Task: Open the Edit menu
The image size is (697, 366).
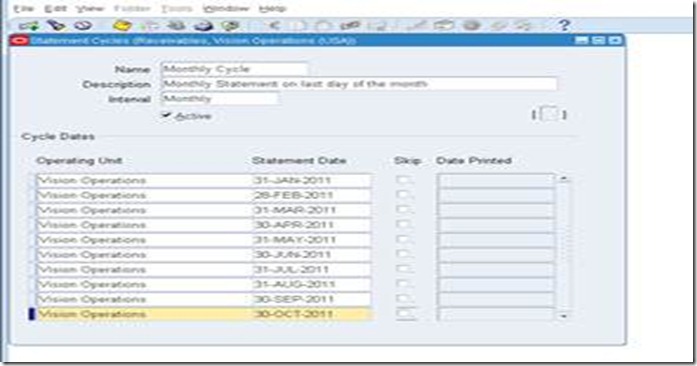Action: (x=56, y=8)
